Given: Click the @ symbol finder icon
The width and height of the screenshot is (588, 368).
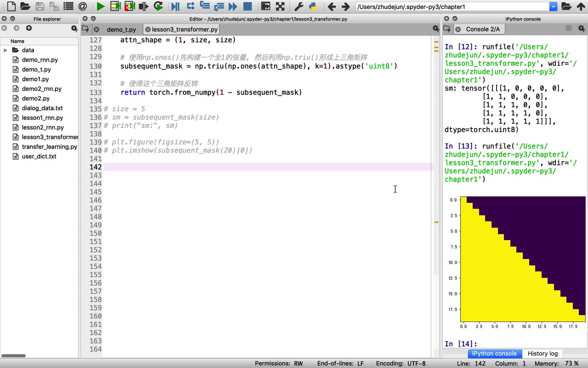Looking at the screenshot, I should 83,6.
